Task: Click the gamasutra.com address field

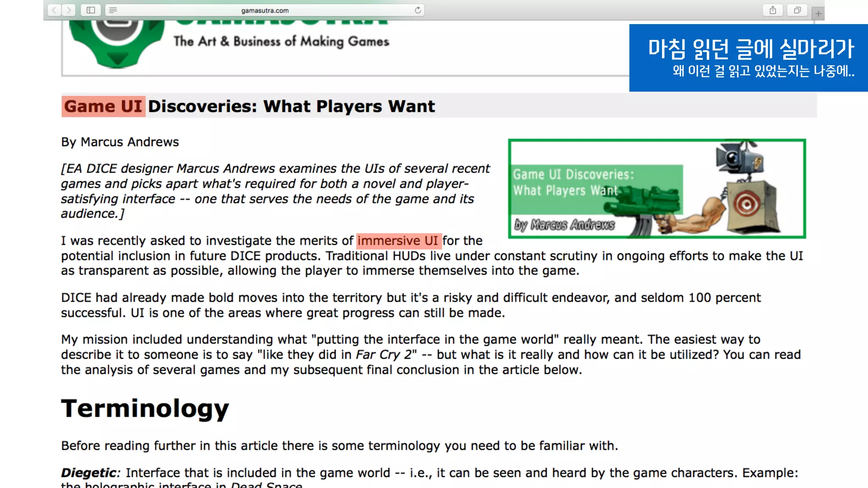Action: coord(265,11)
